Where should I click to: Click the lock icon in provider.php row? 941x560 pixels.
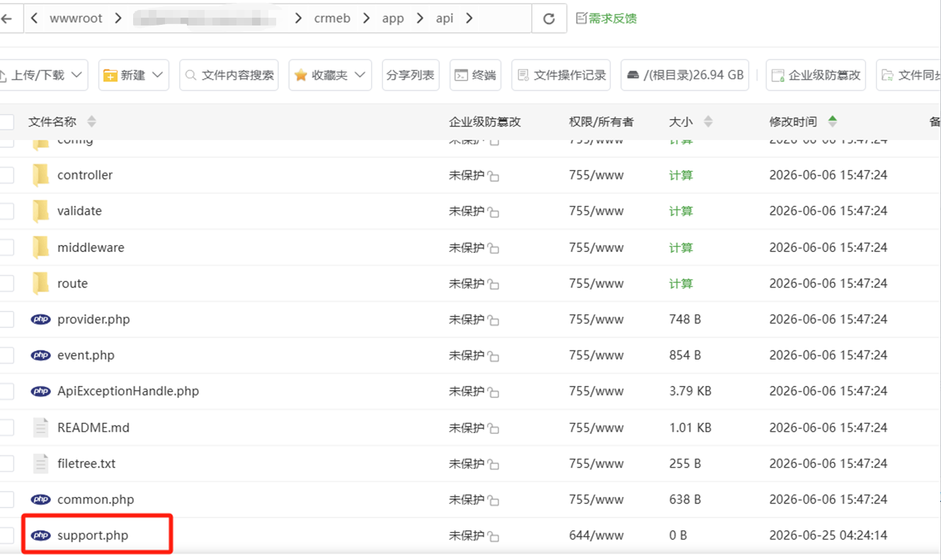point(494,321)
